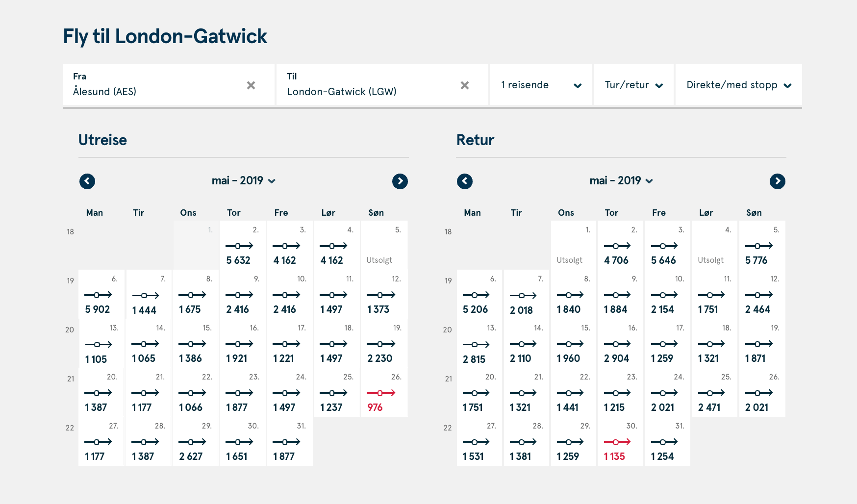Choose outbound 2 May priced 5 632
This screenshot has height=504, width=857.
[242, 246]
